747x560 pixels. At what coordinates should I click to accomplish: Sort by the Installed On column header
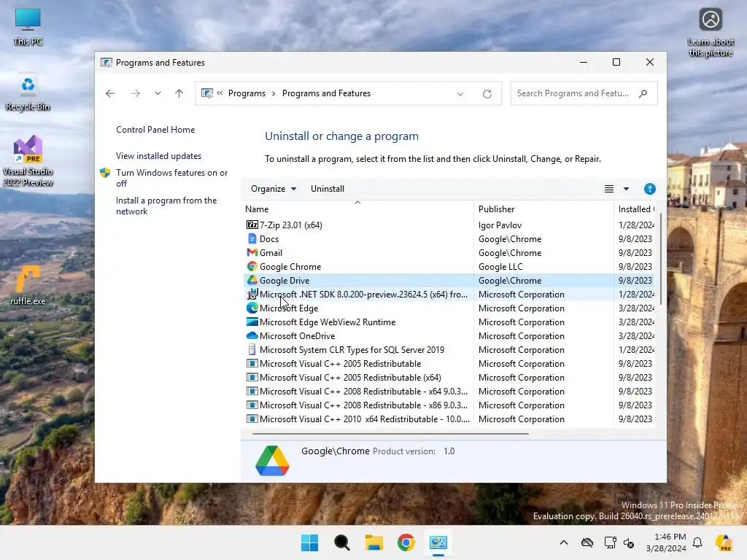pos(635,209)
